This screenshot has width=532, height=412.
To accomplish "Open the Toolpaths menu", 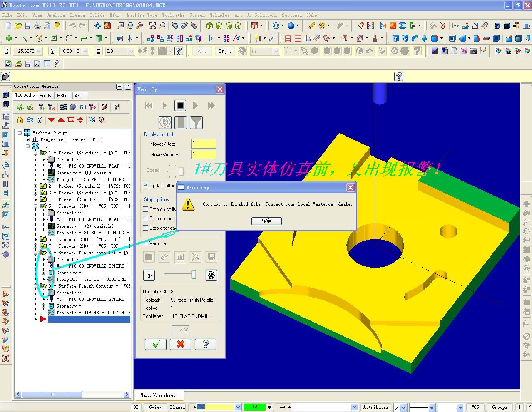I will [173, 15].
